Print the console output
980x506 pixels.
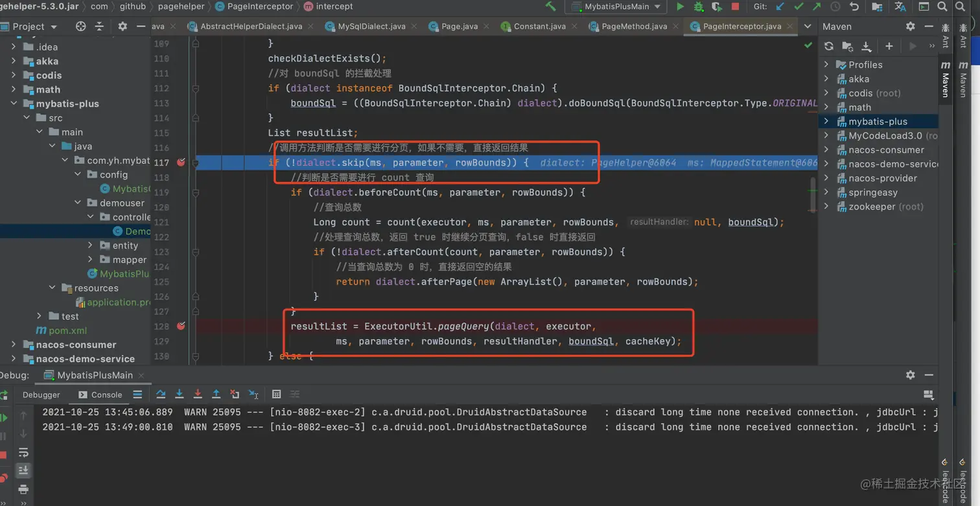[23, 489]
